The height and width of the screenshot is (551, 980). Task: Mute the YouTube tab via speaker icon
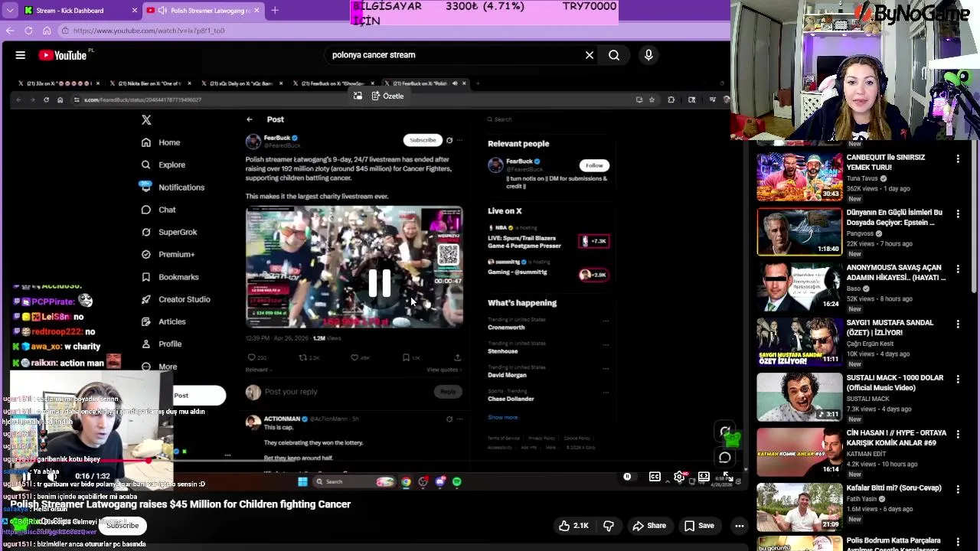click(x=162, y=11)
